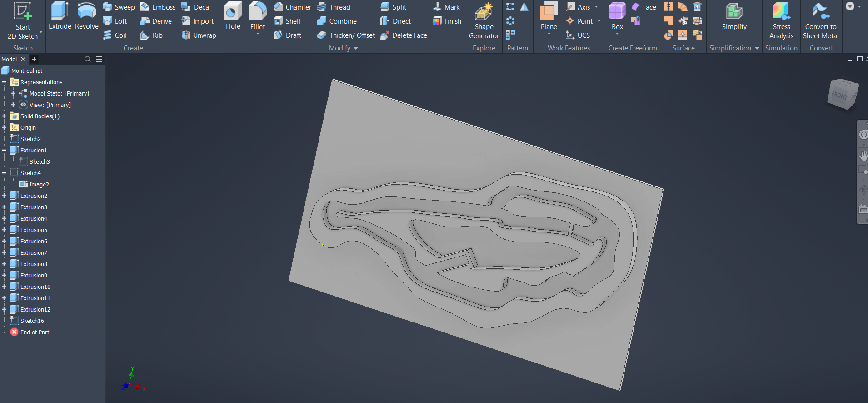
Task: Open the Shape Generator
Action: (x=484, y=21)
